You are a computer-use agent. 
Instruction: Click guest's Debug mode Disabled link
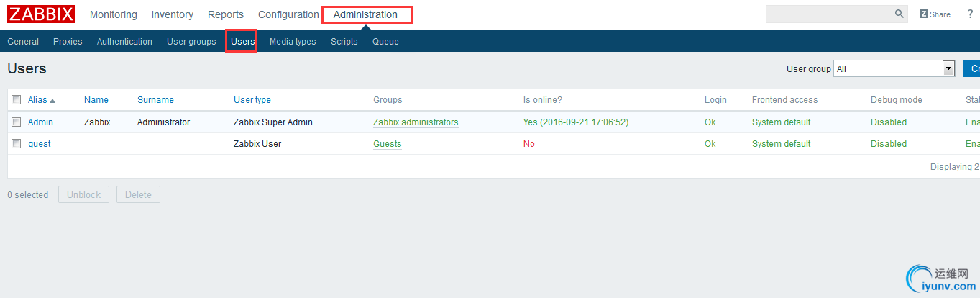[x=889, y=144]
